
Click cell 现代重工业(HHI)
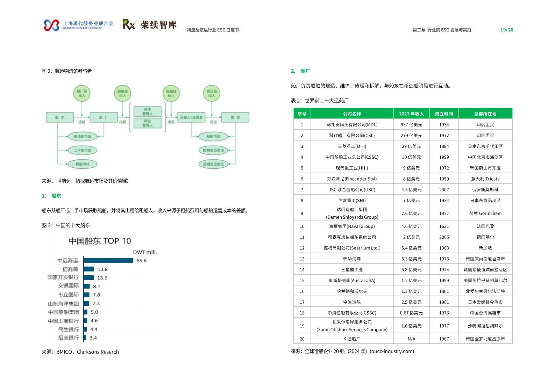(x=352, y=168)
